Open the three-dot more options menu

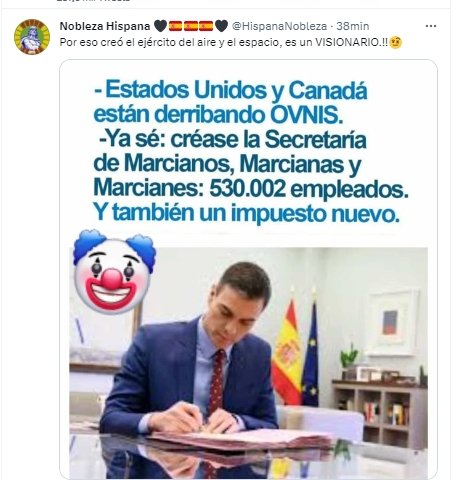[431, 26]
